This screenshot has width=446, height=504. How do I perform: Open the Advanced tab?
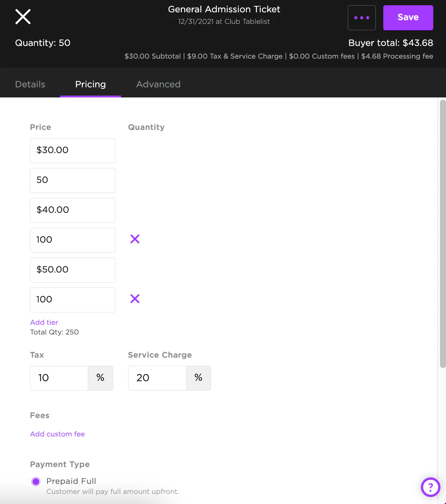[158, 84]
